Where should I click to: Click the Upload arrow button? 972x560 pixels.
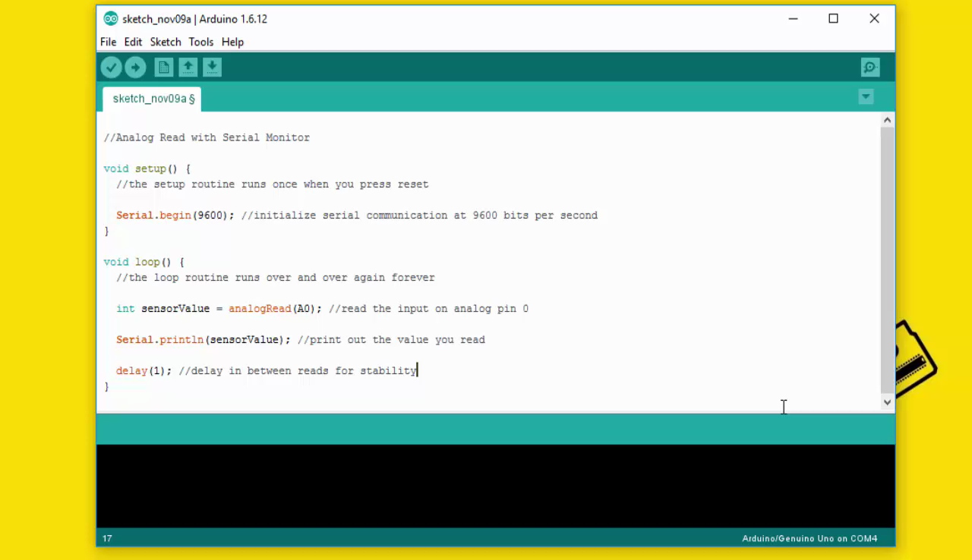(x=135, y=68)
